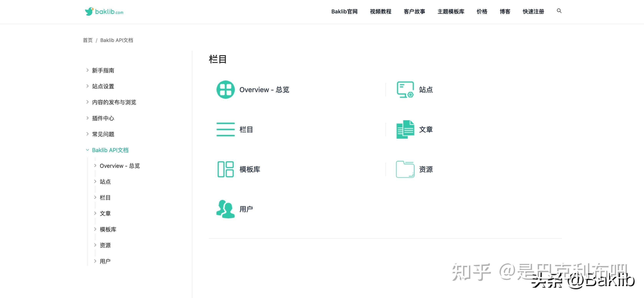
Task: Click the 资源 folder icon
Action: [x=405, y=169]
